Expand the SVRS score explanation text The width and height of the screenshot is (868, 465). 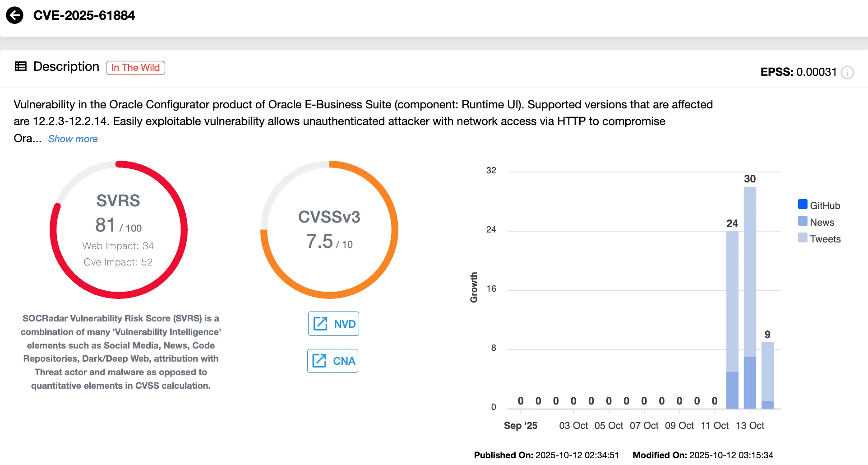coord(121,352)
